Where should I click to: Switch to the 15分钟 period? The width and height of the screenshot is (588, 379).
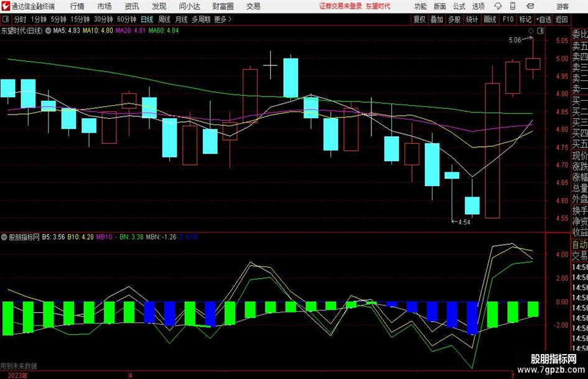coord(80,19)
